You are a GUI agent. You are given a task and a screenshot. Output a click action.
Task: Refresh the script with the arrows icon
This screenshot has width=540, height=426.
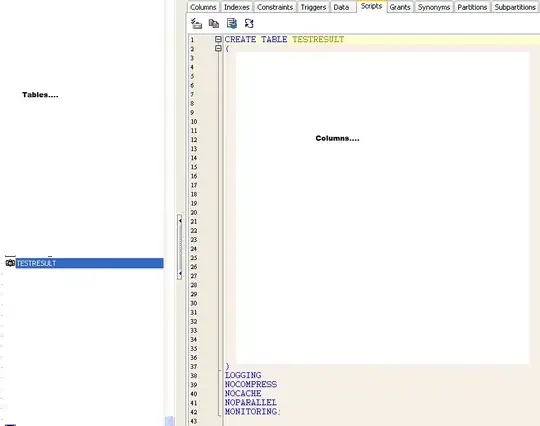pos(249,23)
